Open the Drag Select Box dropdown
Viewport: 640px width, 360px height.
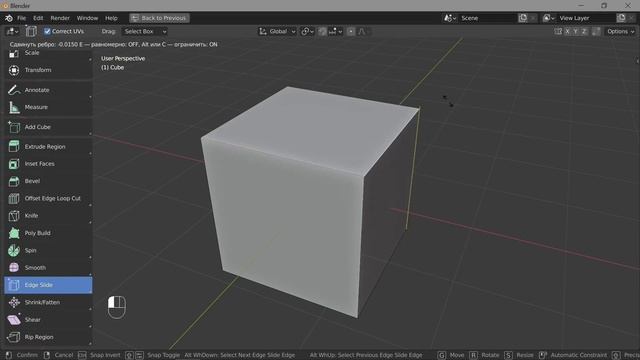tap(145, 31)
